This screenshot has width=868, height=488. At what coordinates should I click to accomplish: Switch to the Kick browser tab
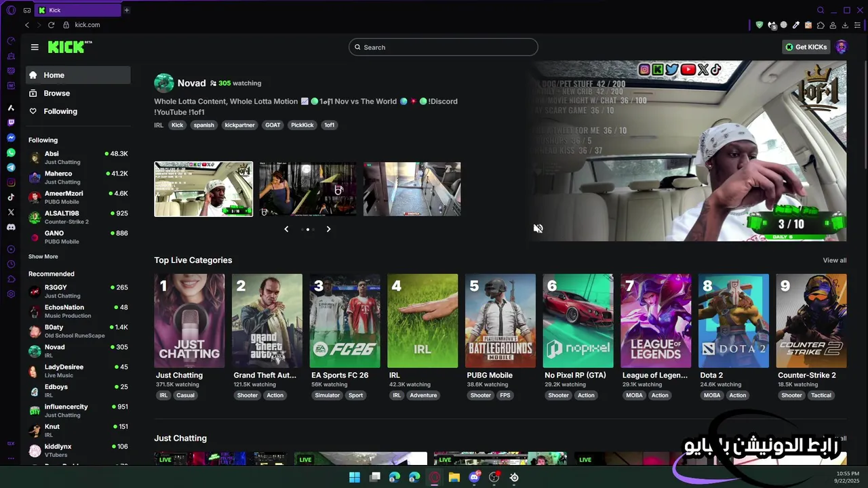(x=78, y=10)
